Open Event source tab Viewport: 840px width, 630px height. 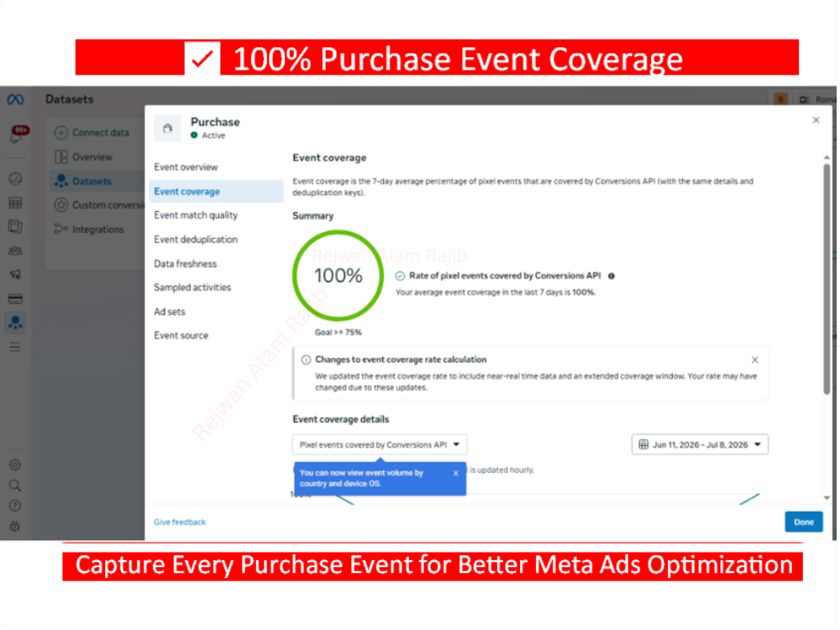pyautogui.click(x=181, y=336)
